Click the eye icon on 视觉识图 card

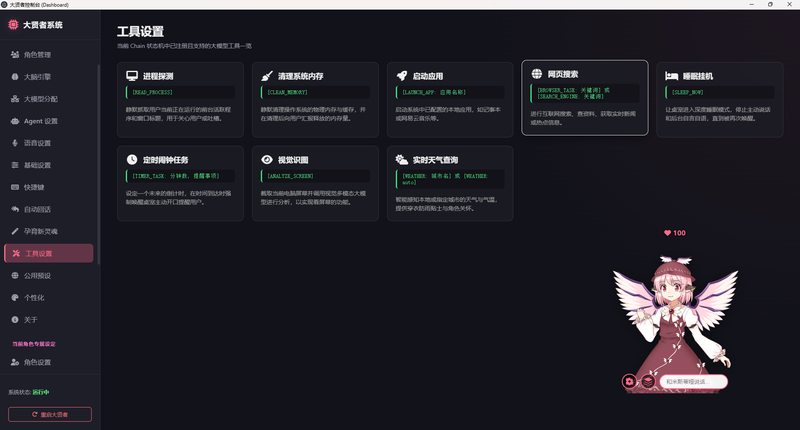(x=267, y=160)
